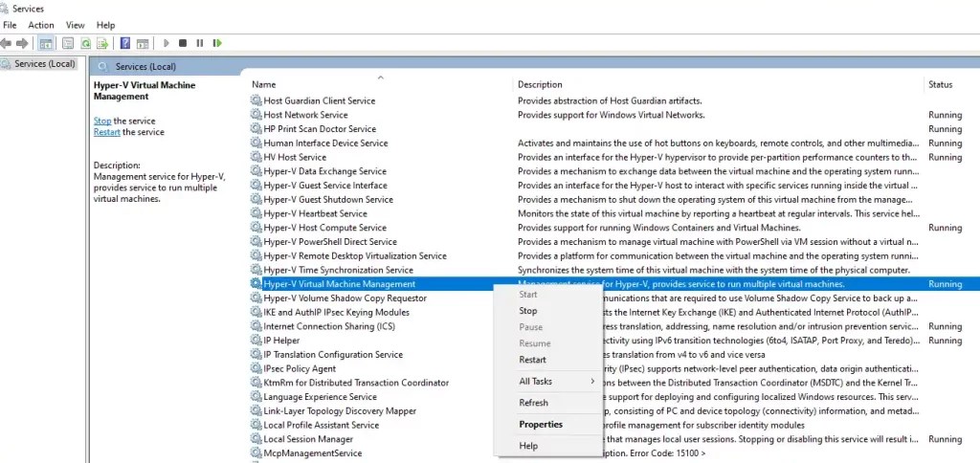Click gear icon of Language Experience Service
The height and width of the screenshot is (463, 980).
tap(256, 397)
